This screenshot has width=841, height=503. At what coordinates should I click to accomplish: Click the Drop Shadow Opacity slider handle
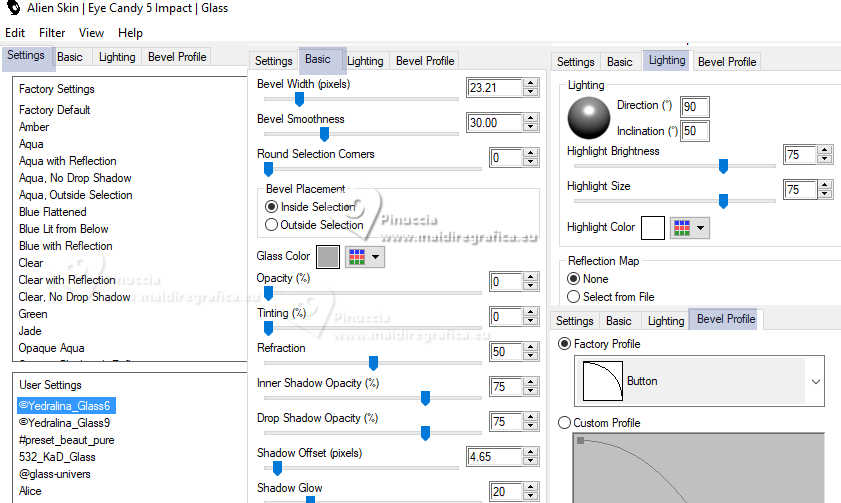(x=425, y=433)
